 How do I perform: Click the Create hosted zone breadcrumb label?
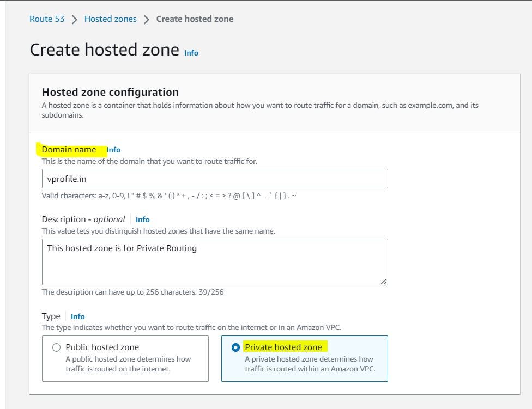pyautogui.click(x=195, y=19)
